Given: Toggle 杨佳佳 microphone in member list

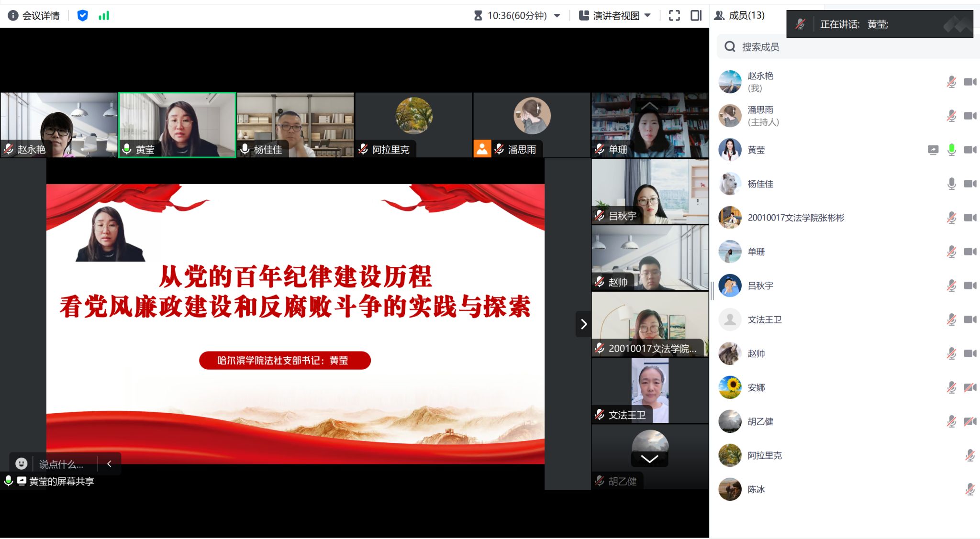Looking at the screenshot, I should point(951,184).
